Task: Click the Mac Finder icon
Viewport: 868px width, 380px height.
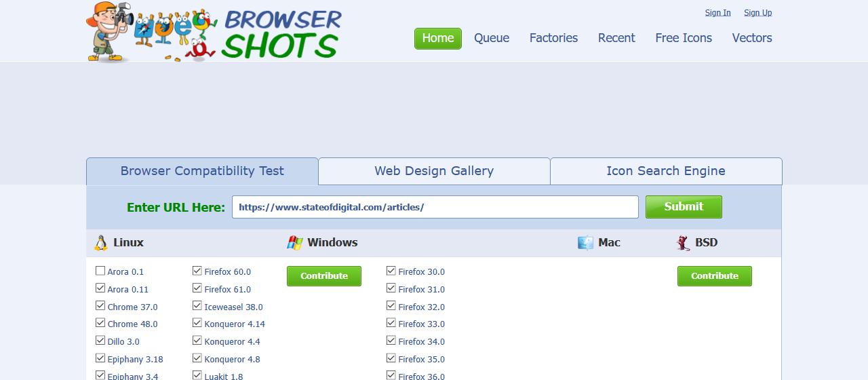Action: click(x=585, y=243)
